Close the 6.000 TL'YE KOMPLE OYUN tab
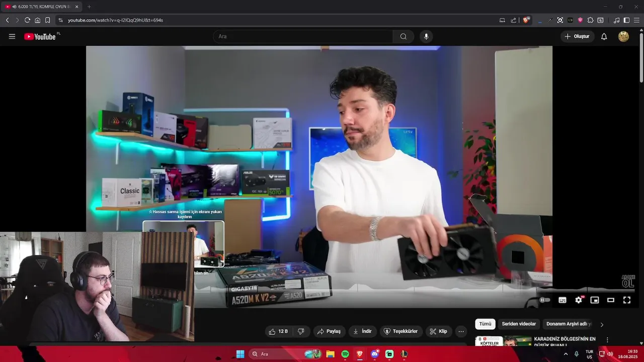The image size is (644, 362). [76, 7]
